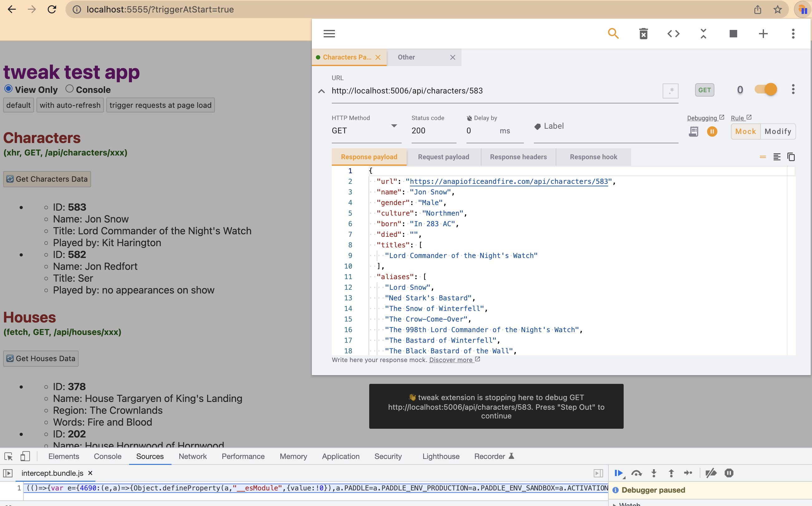
Task: Copy response payload with copy icon
Action: pos(791,157)
